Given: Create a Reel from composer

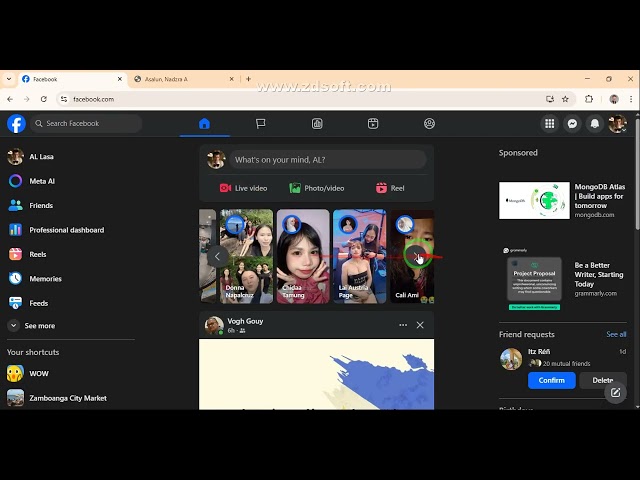Looking at the screenshot, I should (x=390, y=188).
